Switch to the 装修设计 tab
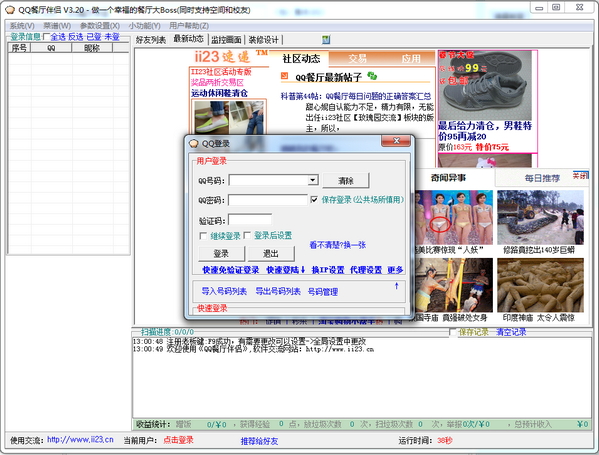This screenshot has height=455, width=599. click(x=264, y=40)
